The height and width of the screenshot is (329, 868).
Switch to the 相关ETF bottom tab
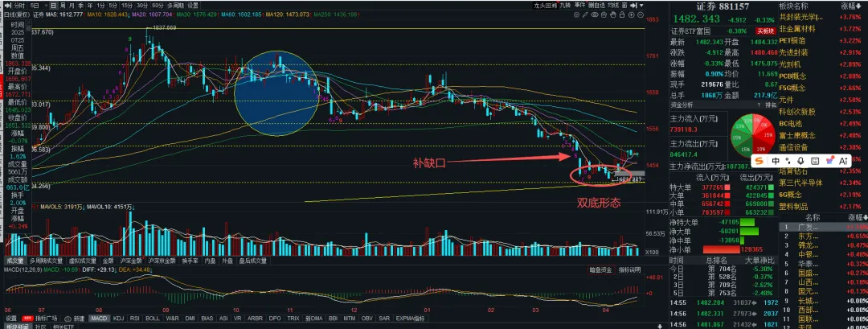(x=62, y=327)
